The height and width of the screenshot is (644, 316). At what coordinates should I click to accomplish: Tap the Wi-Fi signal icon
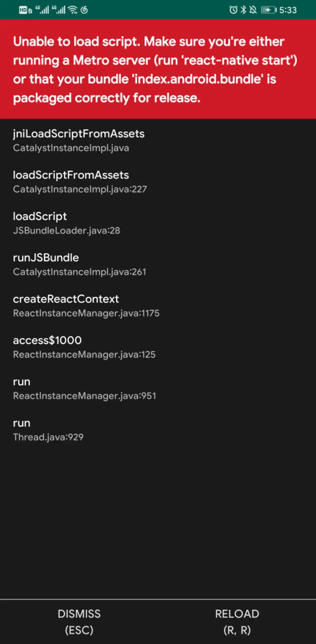point(73,10)
